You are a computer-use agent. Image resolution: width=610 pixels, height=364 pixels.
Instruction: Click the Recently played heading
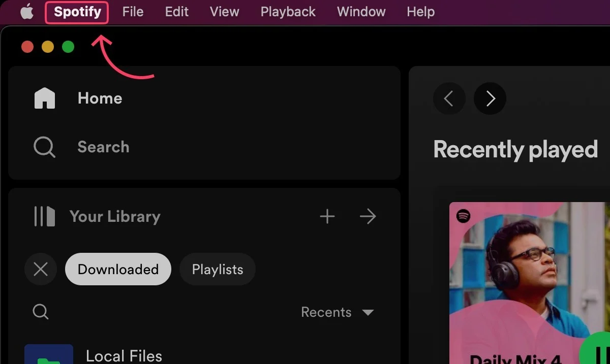(x=515, y=150)
